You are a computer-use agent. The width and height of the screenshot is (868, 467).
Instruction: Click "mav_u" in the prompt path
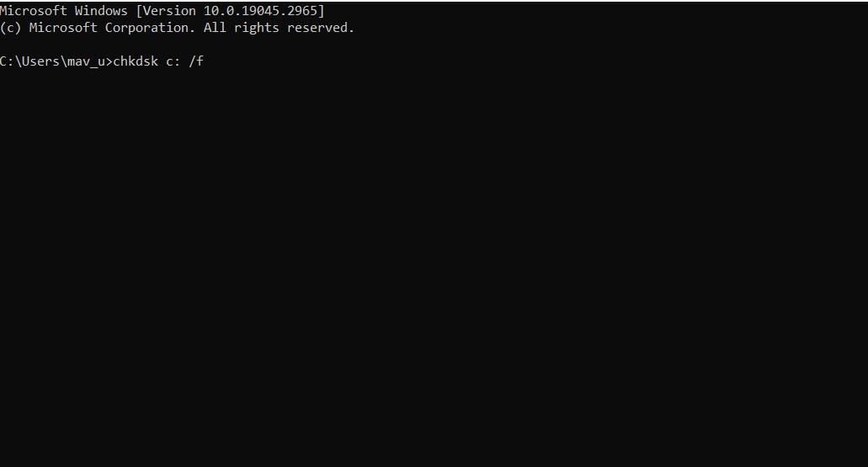pyautogui.click(x=86, y=62)
